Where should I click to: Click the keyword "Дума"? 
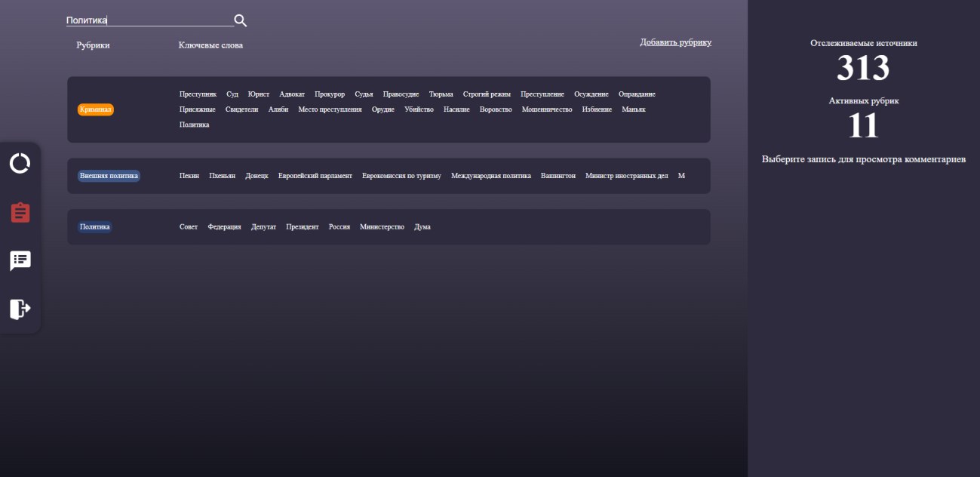pyautogui.click(x=422, y=227)
